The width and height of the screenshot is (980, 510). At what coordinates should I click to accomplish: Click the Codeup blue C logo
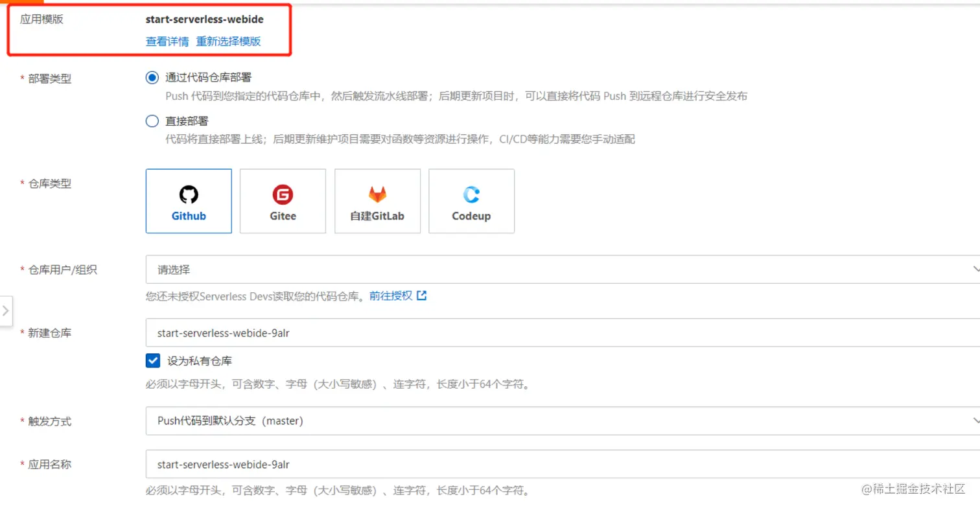[x=471, y=194]
